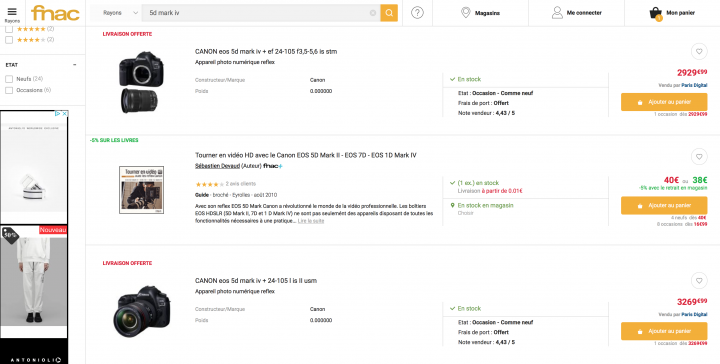Open CANON eos 5d mark iv + ef 24-105 title

pyautogui.click(x=266, y=51)
